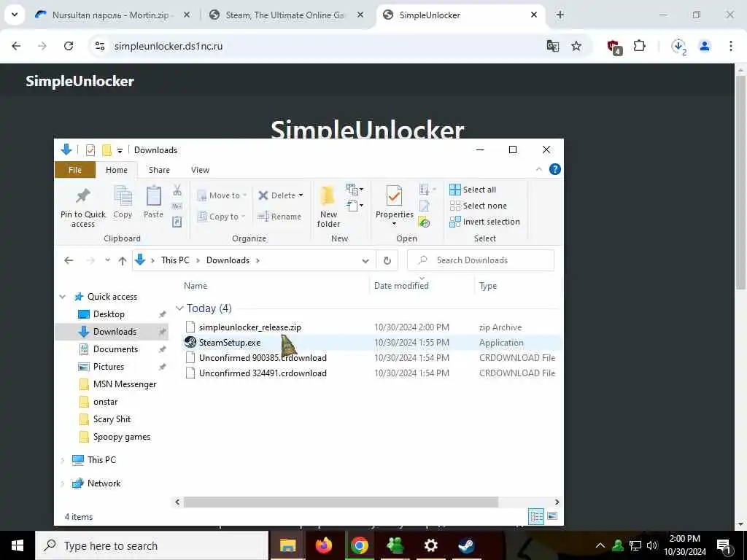Go up one folder level
The image size is (747, 560).
point(123,260)
